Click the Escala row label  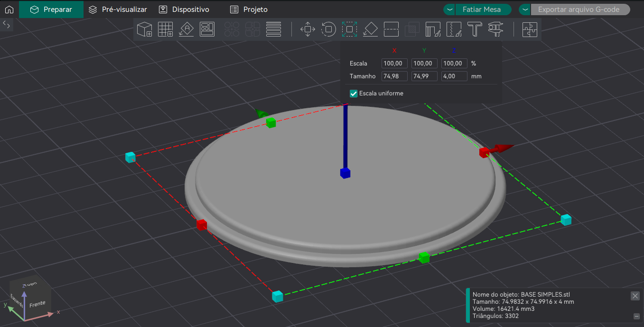[x=358, y=63]
